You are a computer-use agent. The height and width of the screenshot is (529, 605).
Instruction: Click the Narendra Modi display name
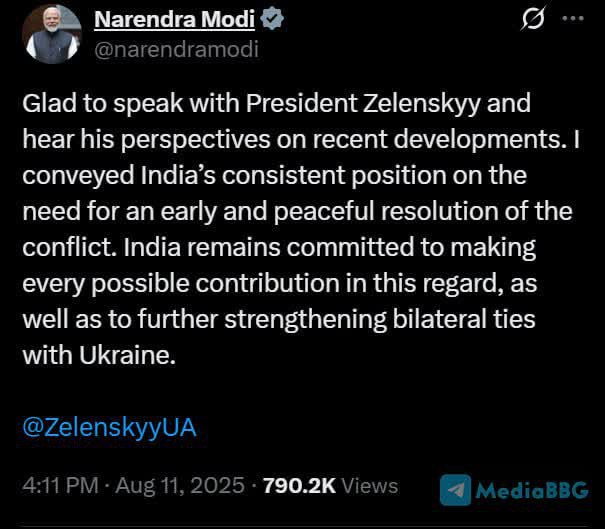point(174,19)
